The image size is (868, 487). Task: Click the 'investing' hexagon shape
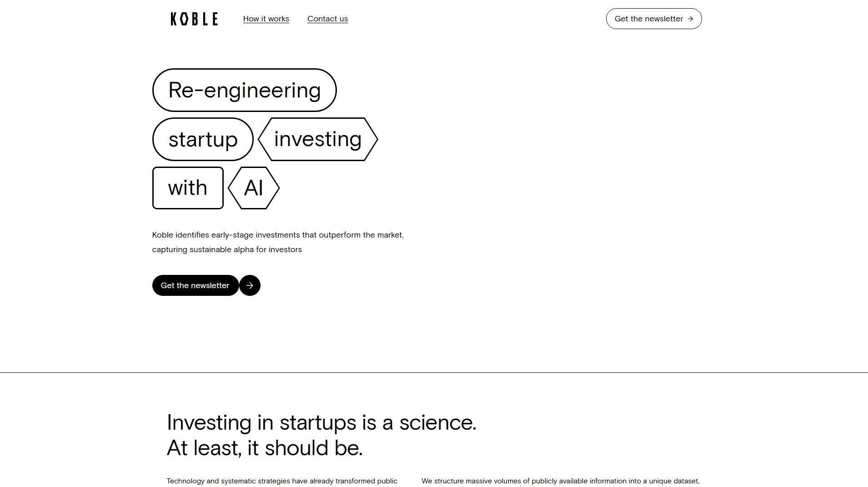[318, 139]
